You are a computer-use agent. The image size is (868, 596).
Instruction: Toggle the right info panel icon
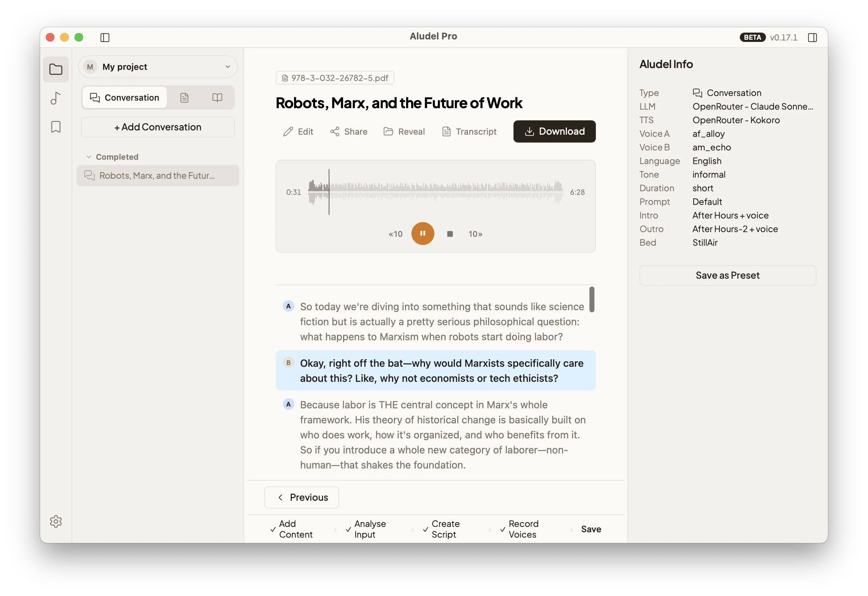[812, 37]
